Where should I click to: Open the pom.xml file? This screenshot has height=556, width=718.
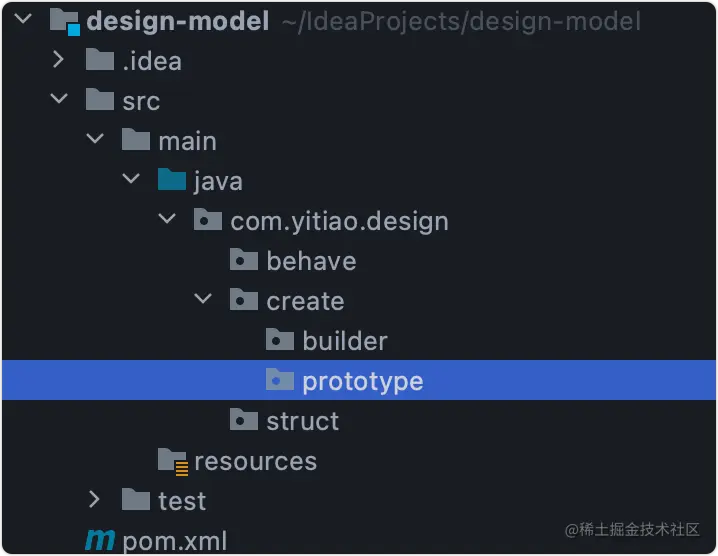tap(174, 541)
